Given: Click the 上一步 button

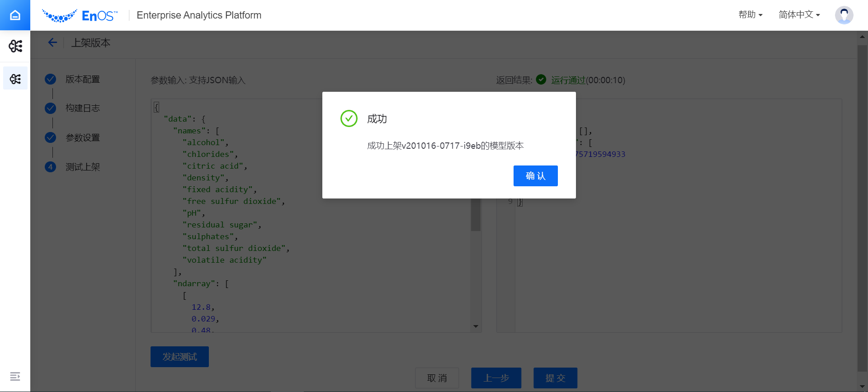Looking at the screenshot, I should tap(496, 378).
